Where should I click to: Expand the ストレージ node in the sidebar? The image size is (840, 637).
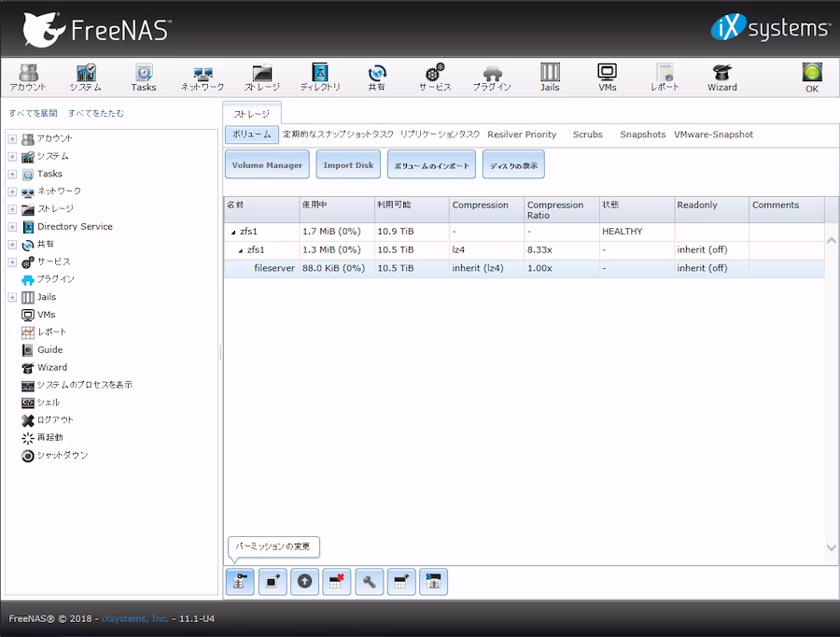12,209
